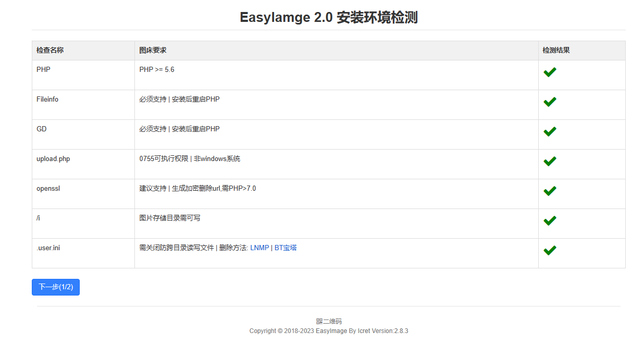The width and height of the screenshot is (644, 344).
Task: Click the QR code icon in footer
Action: pyautogui.click(x=319, y=322)
